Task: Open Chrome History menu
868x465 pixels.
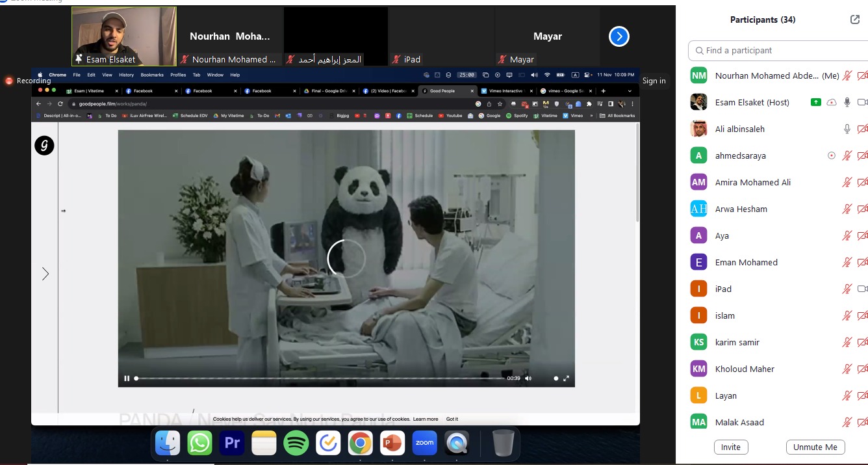Action: [x=126, y=75]
